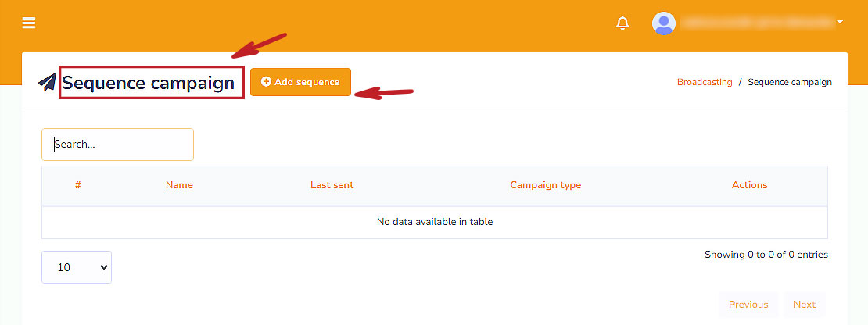This screenshot has height=325, width=868.
Task: Sort table by # column
Action: 78,185
